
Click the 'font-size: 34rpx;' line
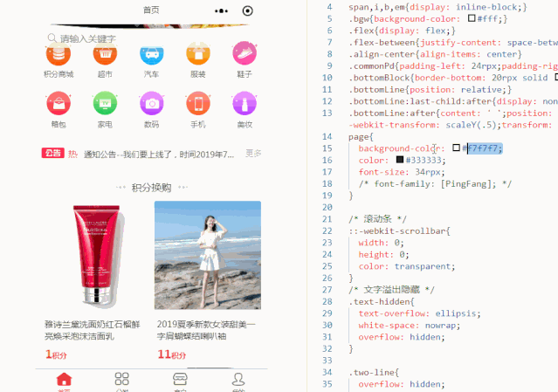[402, 172]
